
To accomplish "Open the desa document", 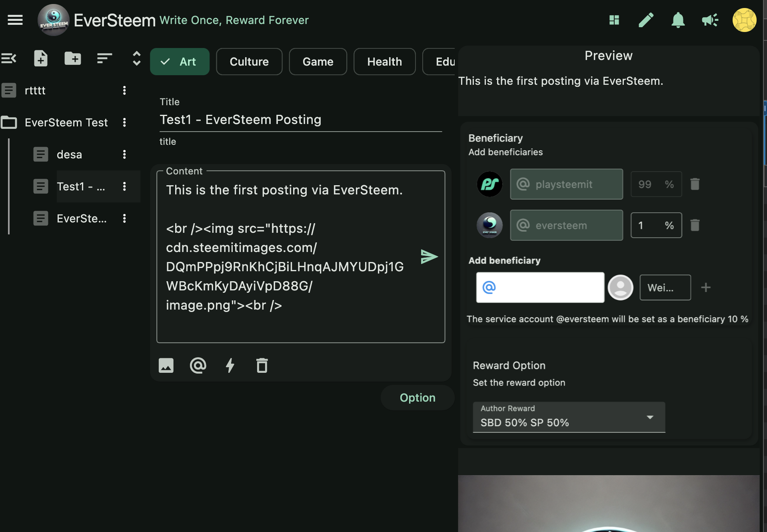I will click(x=69, y=154).
